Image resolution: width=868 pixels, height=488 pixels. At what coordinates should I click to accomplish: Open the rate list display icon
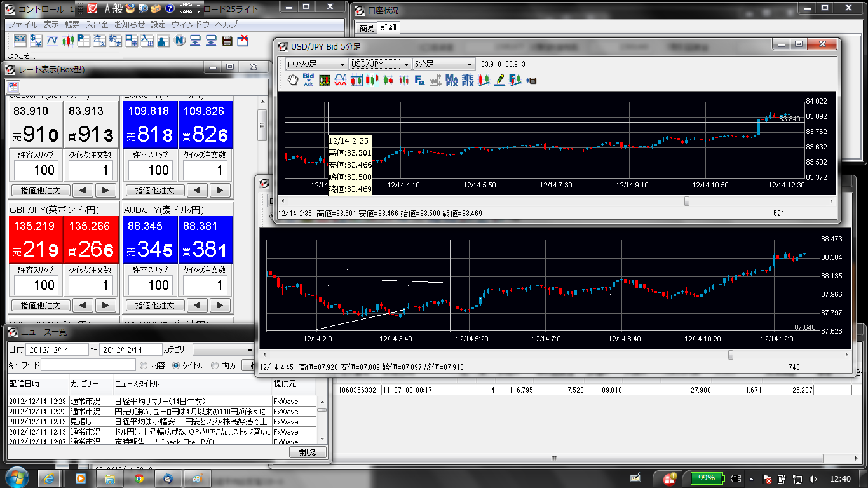coord(36,41)
